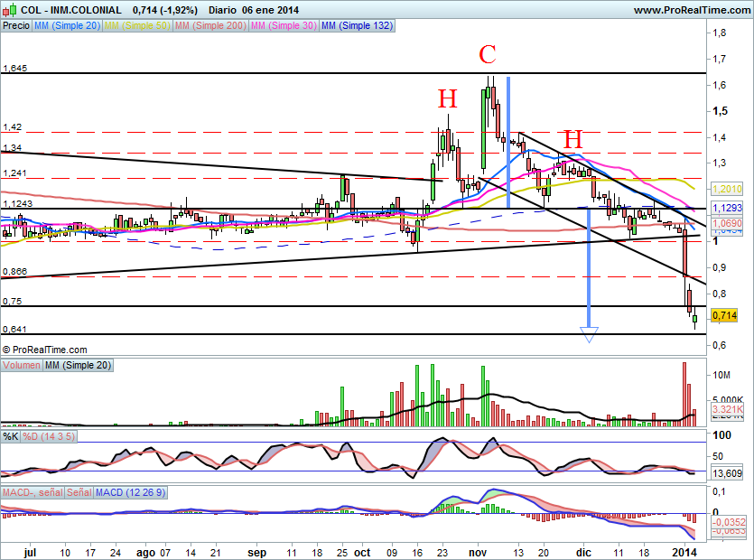Select the MM (Simple 20) price label
The image size is (754, 560).
coord(67,26)
